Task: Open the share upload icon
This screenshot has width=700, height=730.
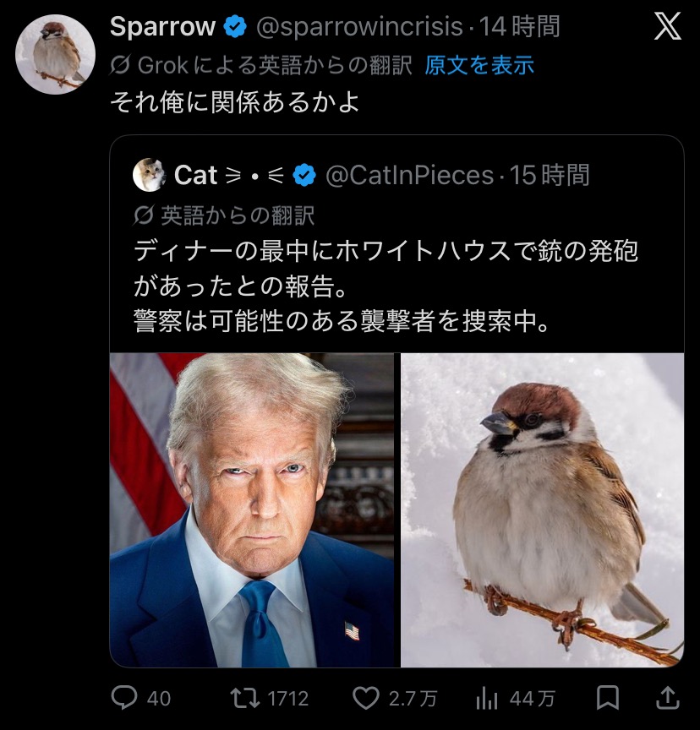Action: [x=667, y=698]
